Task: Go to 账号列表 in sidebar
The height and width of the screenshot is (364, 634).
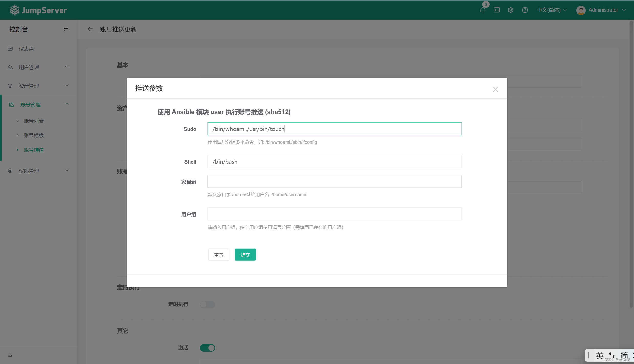Action: [x=34, y=121]
